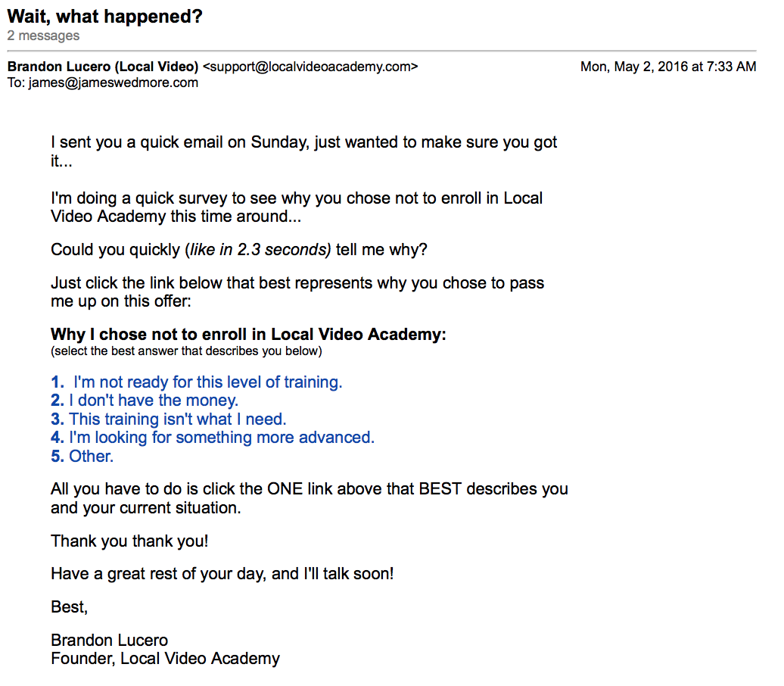Image resolution: width=784 pixels, height=686 pixels.
Task: Click the "Brandon Lucero" signature name
Action: pos(109,640)
